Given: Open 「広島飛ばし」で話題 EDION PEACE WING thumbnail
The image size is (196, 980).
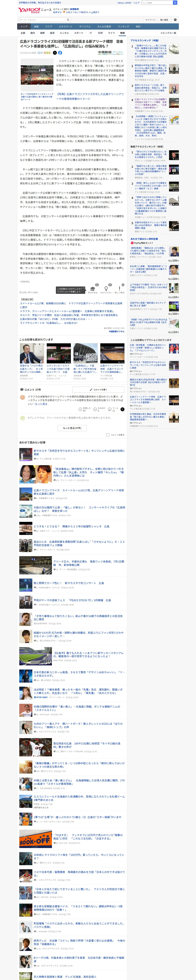Looking at the screenshot, I should pyautogui.click(x=86, y=353).
